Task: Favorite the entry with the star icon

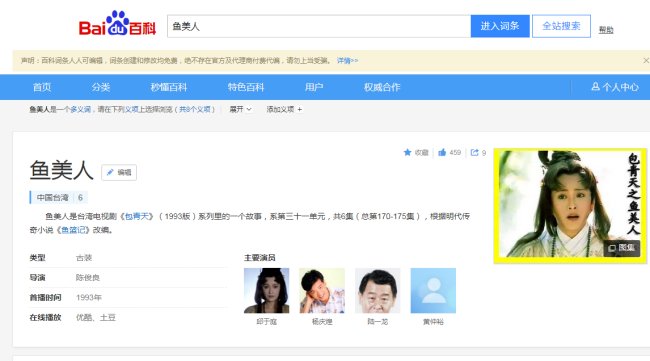Action: point(407,153)
